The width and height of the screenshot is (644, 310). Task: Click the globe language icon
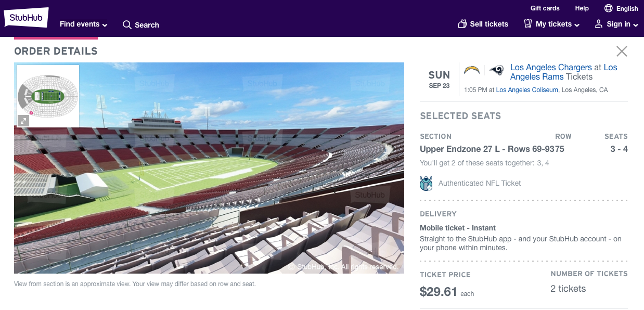click(609, 8)
